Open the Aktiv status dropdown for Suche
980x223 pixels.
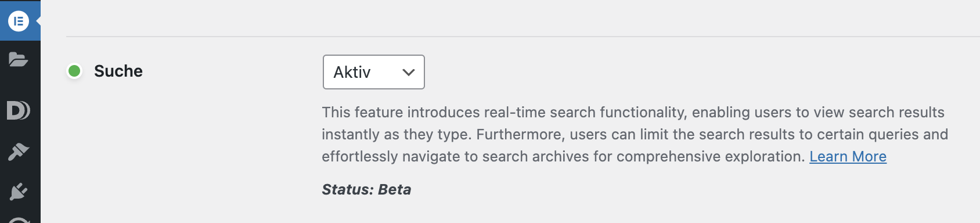373,72
